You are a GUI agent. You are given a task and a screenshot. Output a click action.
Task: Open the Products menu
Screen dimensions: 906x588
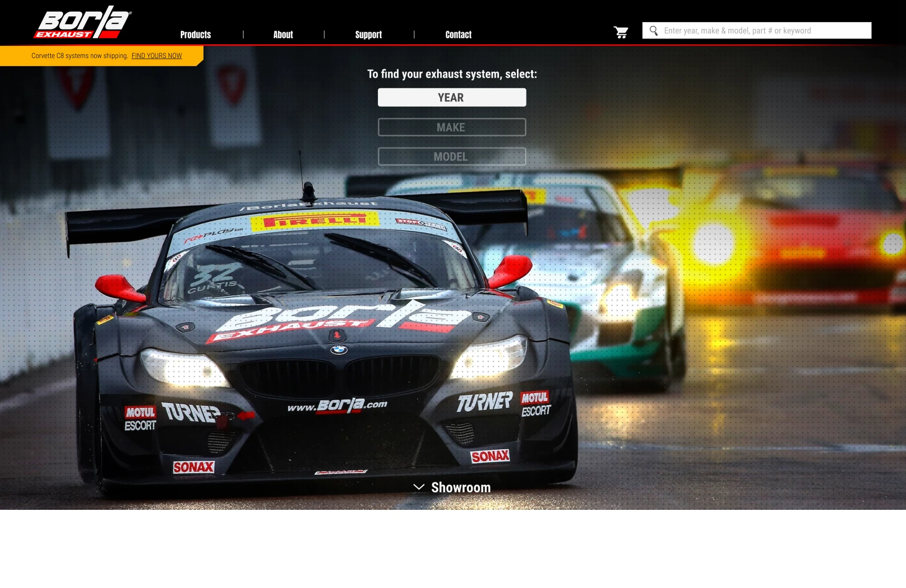tap(196, 35)
